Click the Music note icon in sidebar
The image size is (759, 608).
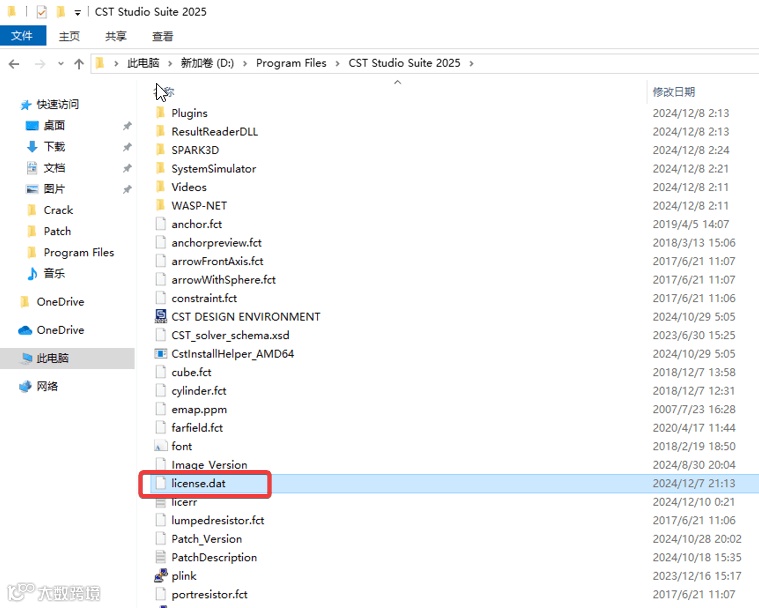pyautogui.click(x=32, y=274)
